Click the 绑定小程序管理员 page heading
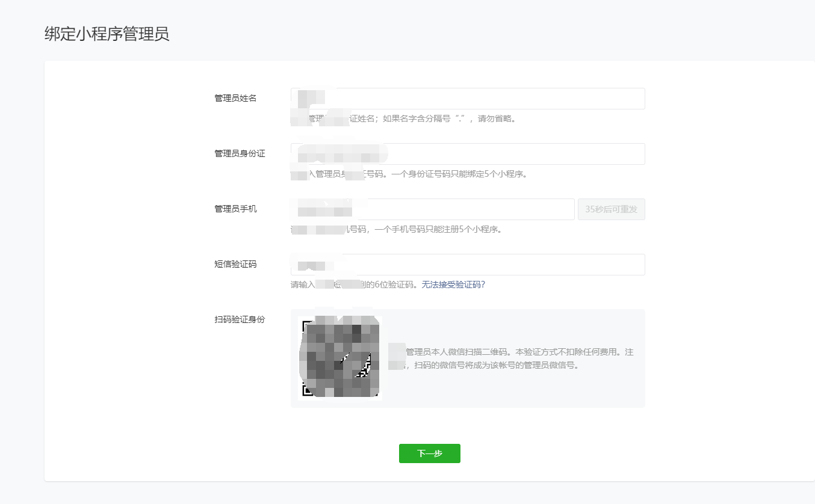The image size is (815, 504). (x=107, y=34)
